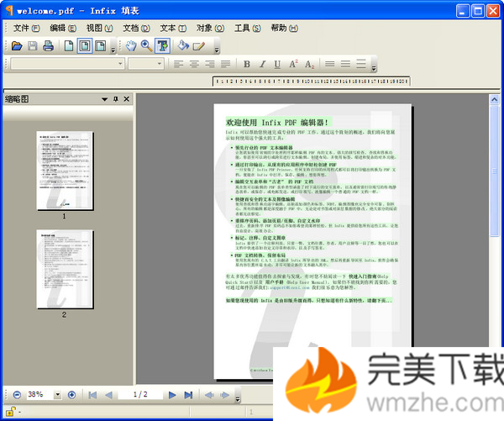Click the lock security status icon
Viewport: 504px width, 421px height.
click(10, 412)
